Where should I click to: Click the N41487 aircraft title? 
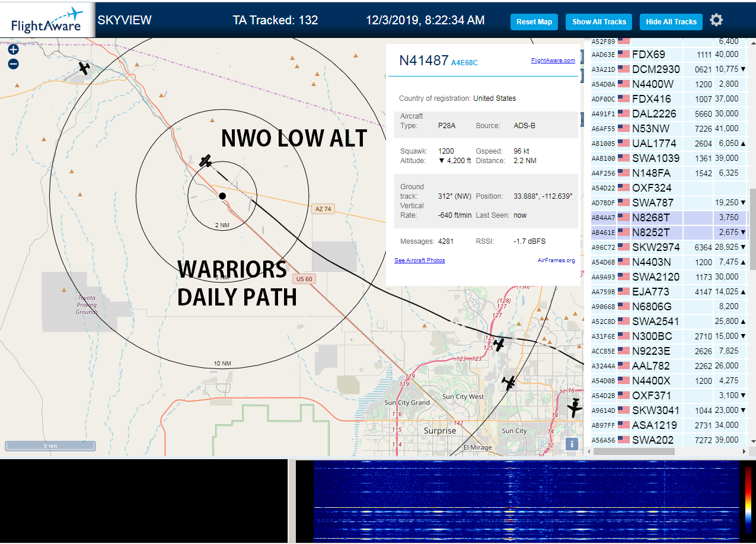tap(423, 60)
